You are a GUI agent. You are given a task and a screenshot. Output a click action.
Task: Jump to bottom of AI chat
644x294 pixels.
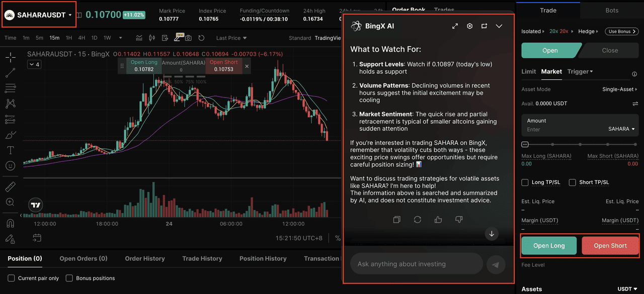(492, 234)
